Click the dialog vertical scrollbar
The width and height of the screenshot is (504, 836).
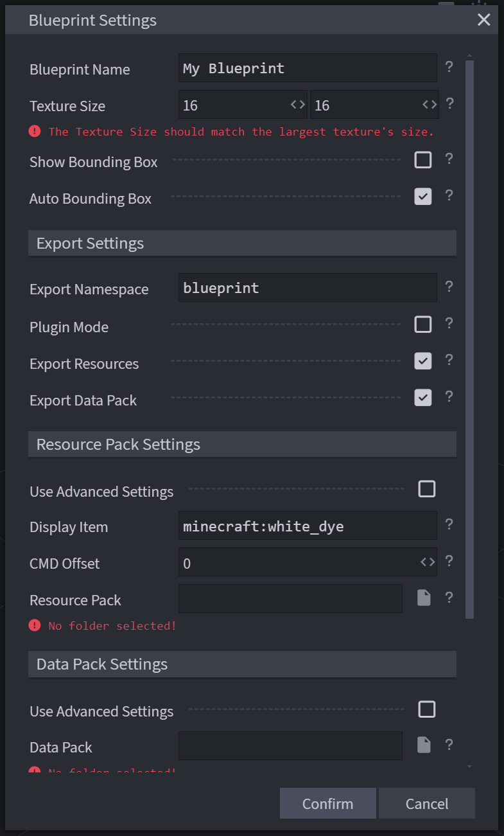pyautogui.click(x=470, y=339)
